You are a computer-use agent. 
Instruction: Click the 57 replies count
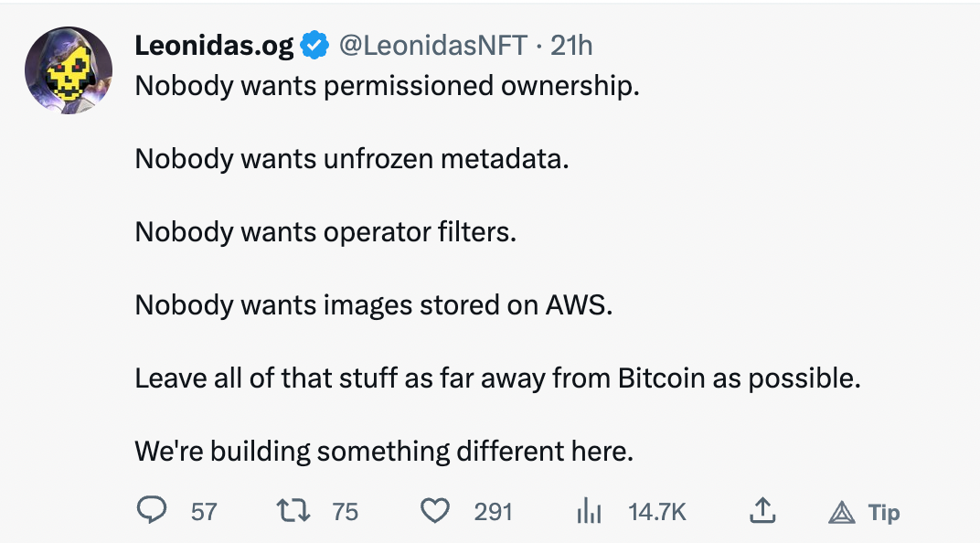click(204, 512)
